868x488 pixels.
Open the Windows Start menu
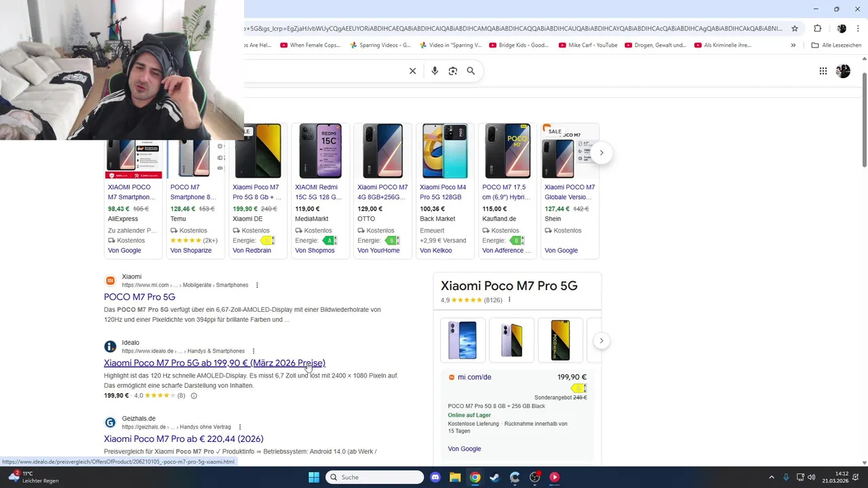point(314,477)
